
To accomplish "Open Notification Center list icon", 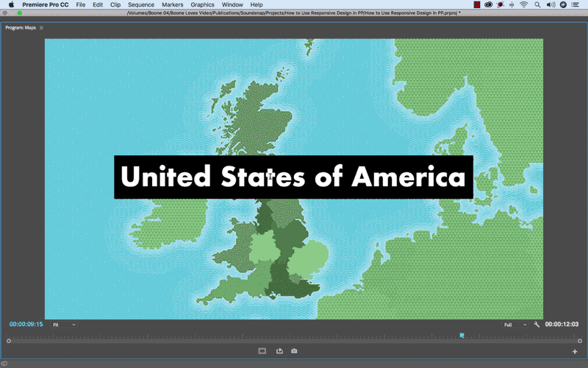I will tap(576, 4).
